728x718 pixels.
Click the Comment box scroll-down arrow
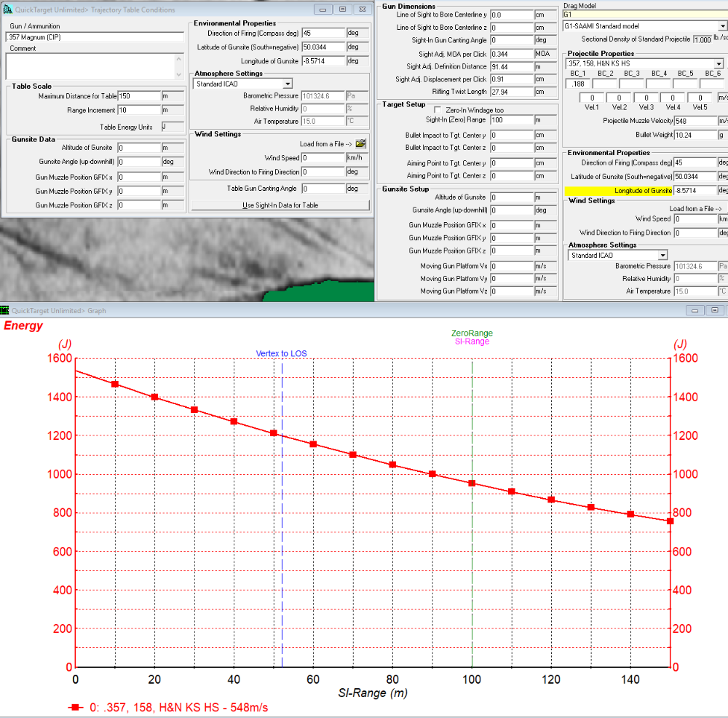(x=179, y=74)
